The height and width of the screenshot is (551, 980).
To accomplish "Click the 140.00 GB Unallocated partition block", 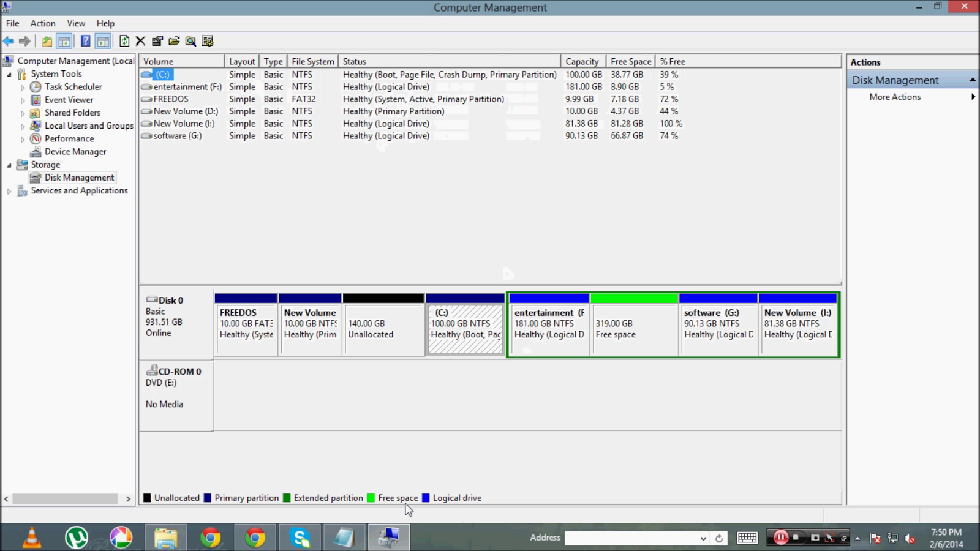I will tap(383, 324).
